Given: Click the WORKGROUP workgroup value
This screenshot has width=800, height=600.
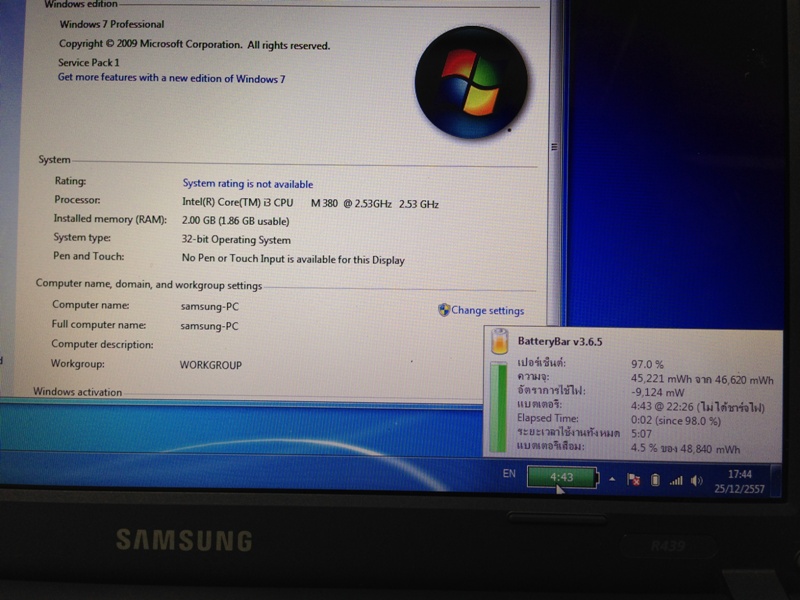Looking at the screenshot, I should tap(213, 365).
